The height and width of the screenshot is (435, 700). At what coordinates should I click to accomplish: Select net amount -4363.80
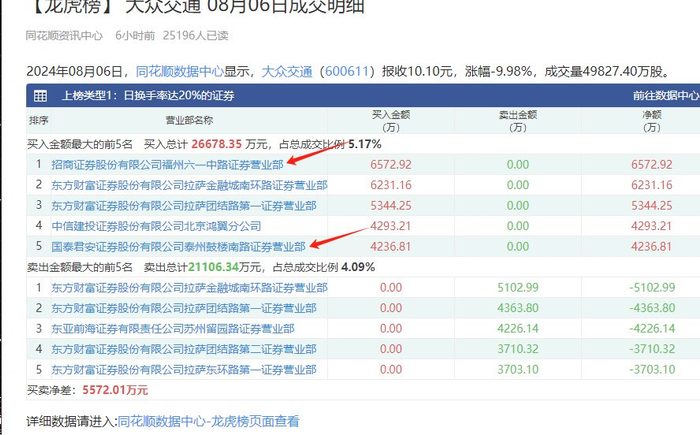pos(652,309)
